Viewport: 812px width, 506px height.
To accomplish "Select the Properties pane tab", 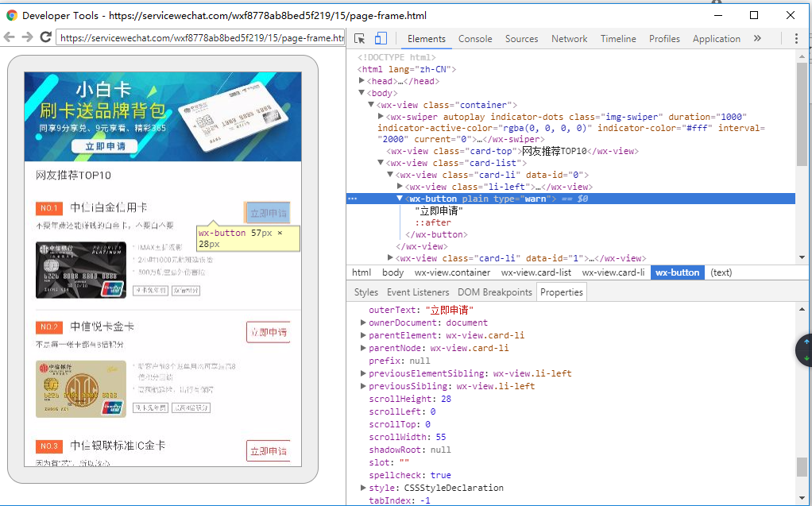I will click(562, 292).
